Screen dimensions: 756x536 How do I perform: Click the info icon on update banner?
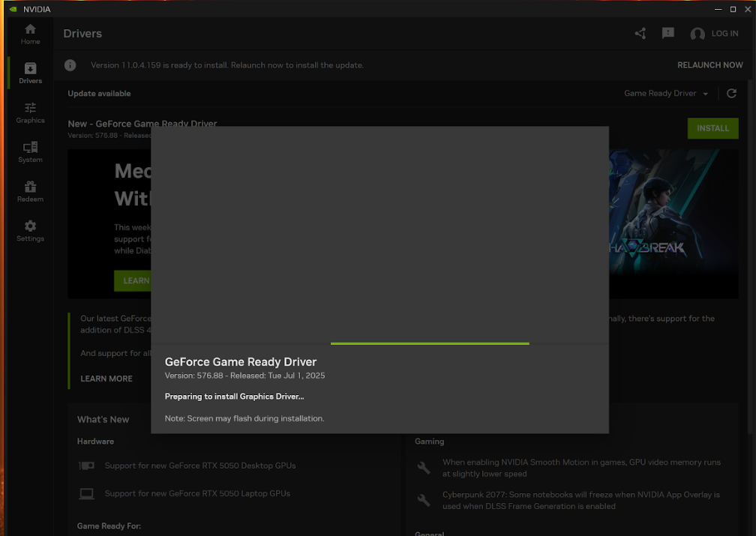pos(70,65)
